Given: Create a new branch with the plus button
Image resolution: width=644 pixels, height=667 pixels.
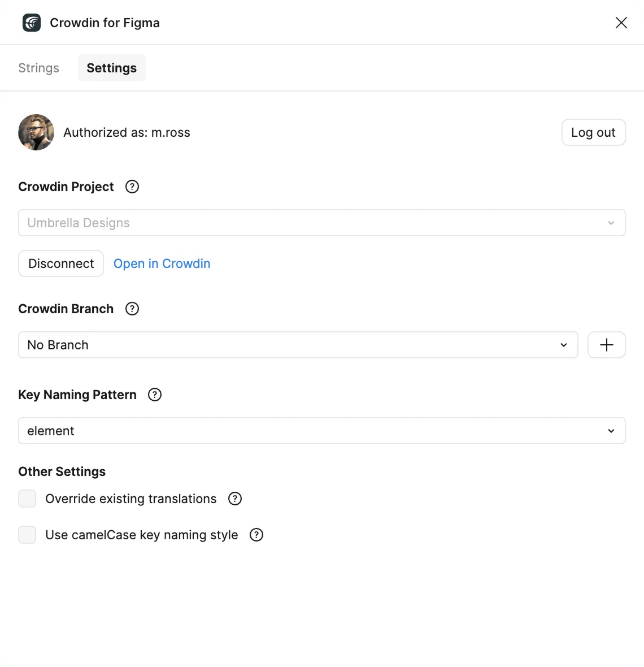Looking at the screenshot, I should point(606,345).
